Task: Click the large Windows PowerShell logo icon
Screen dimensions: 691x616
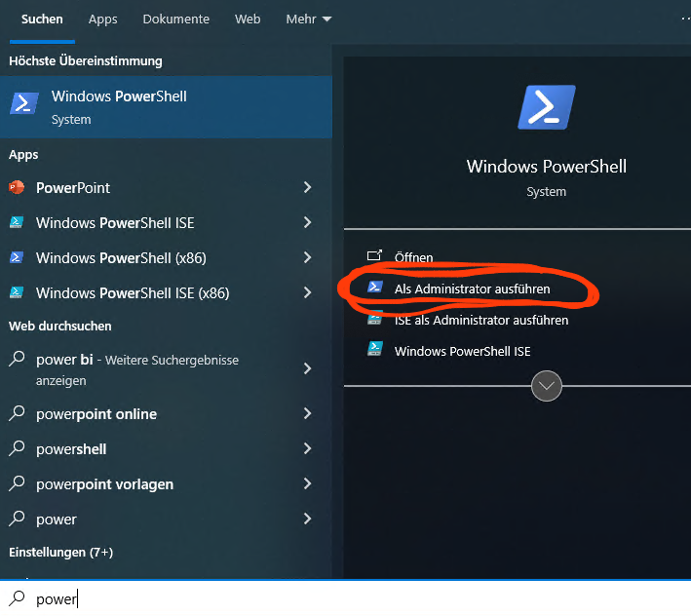Action: click(546, 107)
